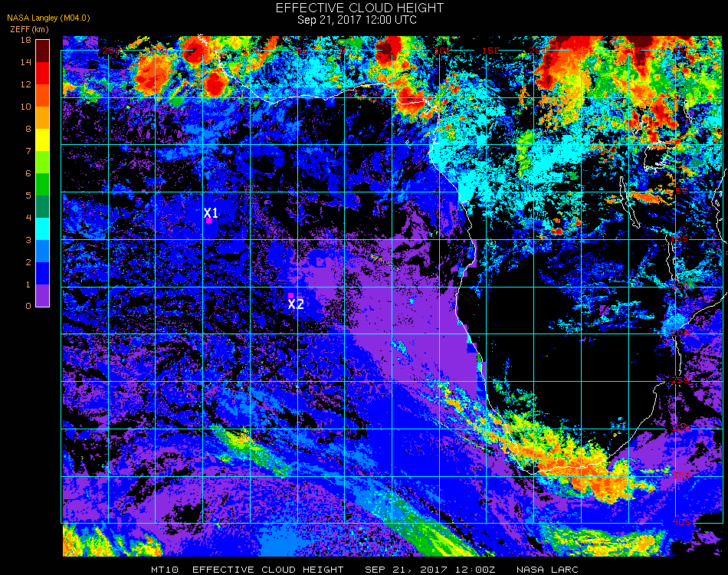728x575 pixels.
Task: Click the legend value "2"
Action: click(28, 262)
